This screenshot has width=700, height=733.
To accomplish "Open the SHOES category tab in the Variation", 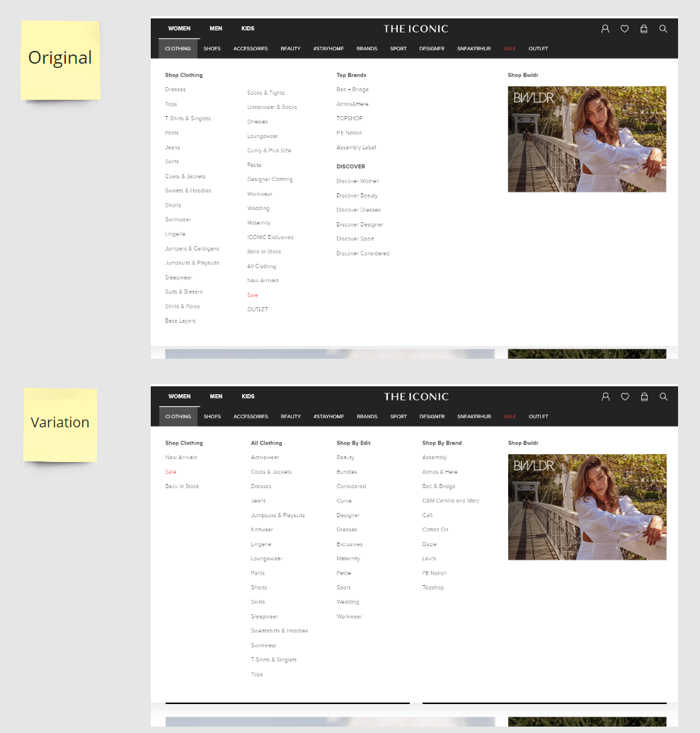I will pos(212,416).
